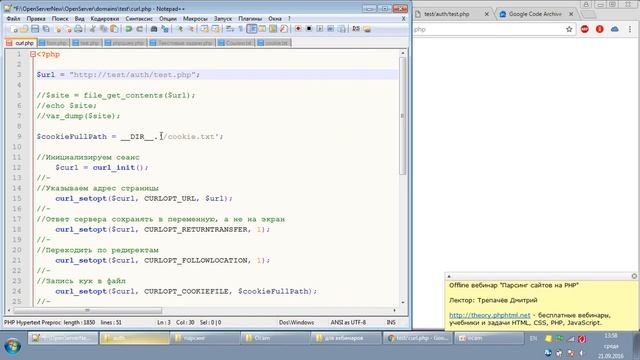Close the test/auth/test.php browser tab
This screenshot has height=360, width=640.
click(x=487, y=14)
